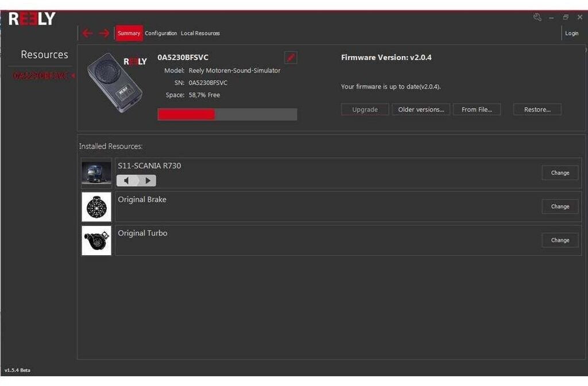Load firmware using From File button
Screen dimensions: 588x386
coord(477,110)
